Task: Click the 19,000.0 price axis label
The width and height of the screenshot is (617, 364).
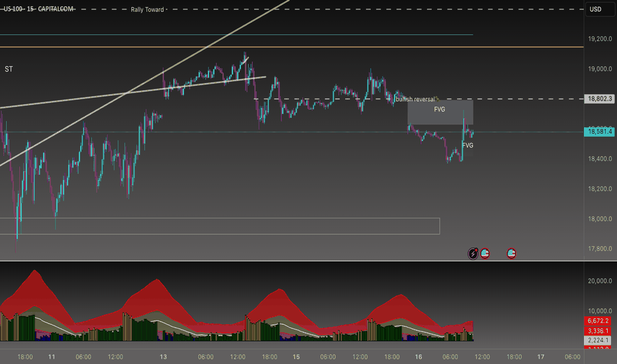Action: [600, 69]
